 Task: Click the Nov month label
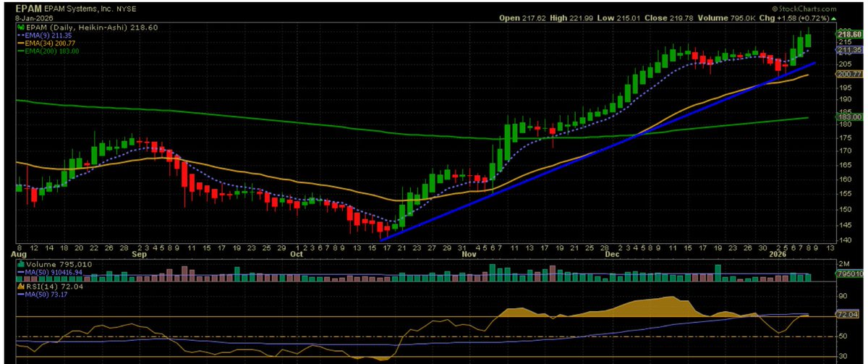[x=470, y=255]
